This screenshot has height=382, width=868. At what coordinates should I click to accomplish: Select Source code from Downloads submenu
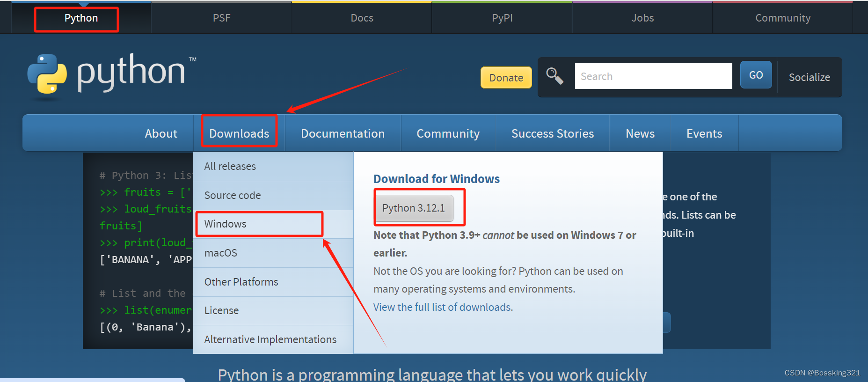[x=273, y=195]
